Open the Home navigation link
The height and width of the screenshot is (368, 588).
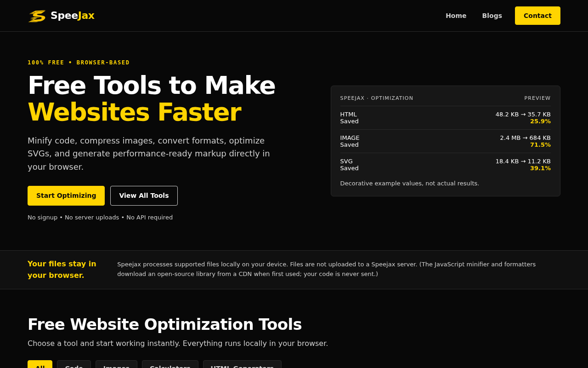(456, 16)
